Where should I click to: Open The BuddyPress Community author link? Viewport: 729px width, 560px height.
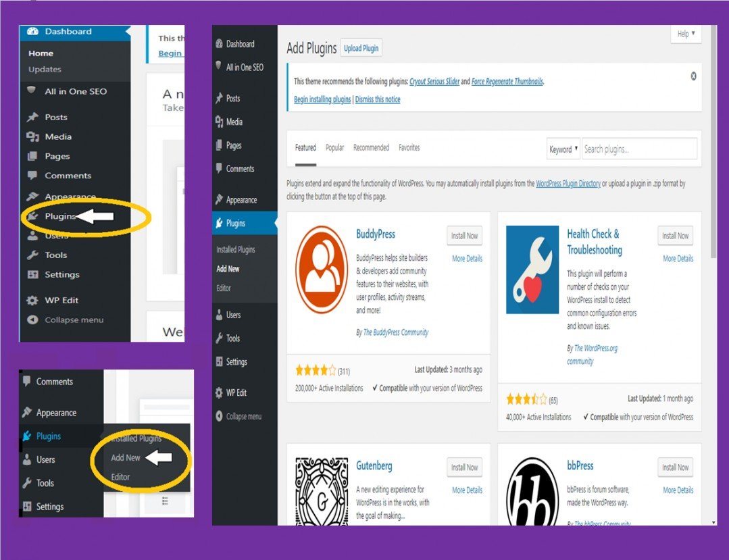396,332
